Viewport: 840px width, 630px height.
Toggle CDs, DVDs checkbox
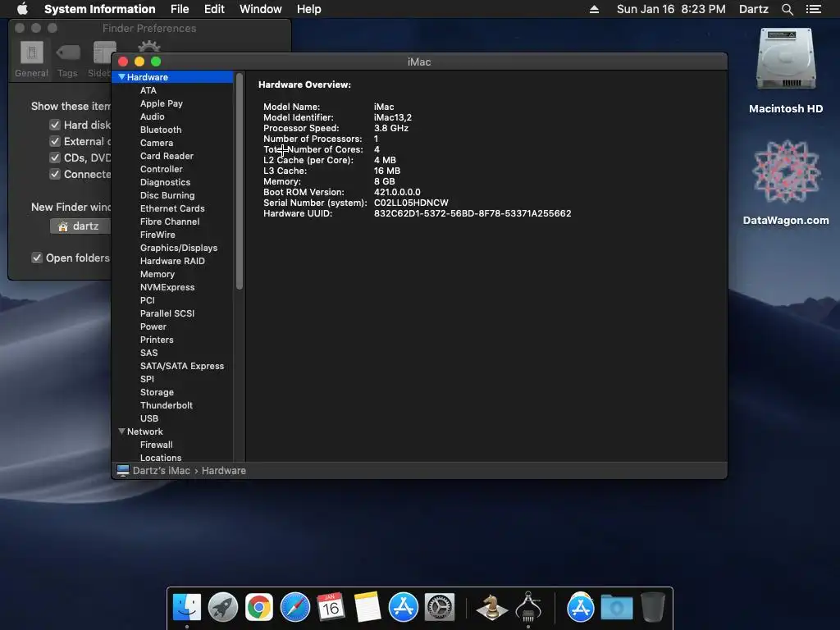pyautogui.click(x=55, y=157)
